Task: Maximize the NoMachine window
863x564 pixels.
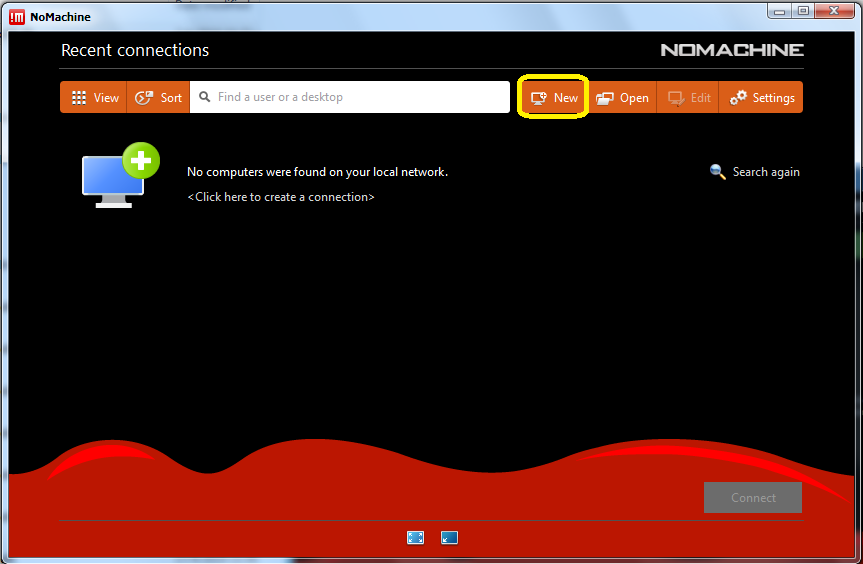Action: pos(803,10)
